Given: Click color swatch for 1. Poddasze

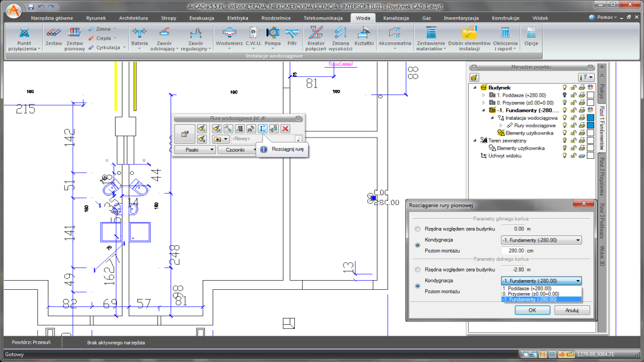Looking at the screenshot, I should click(x=591, y=95).
